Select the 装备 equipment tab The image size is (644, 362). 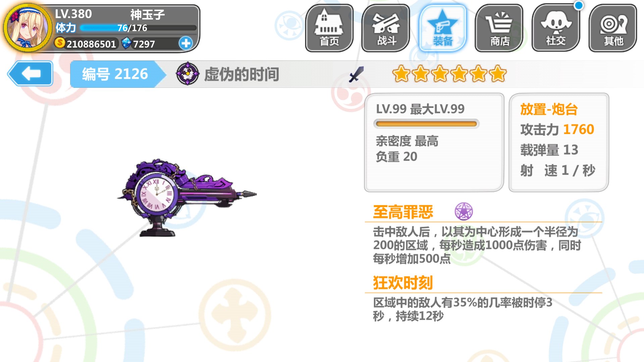(443, 28)
